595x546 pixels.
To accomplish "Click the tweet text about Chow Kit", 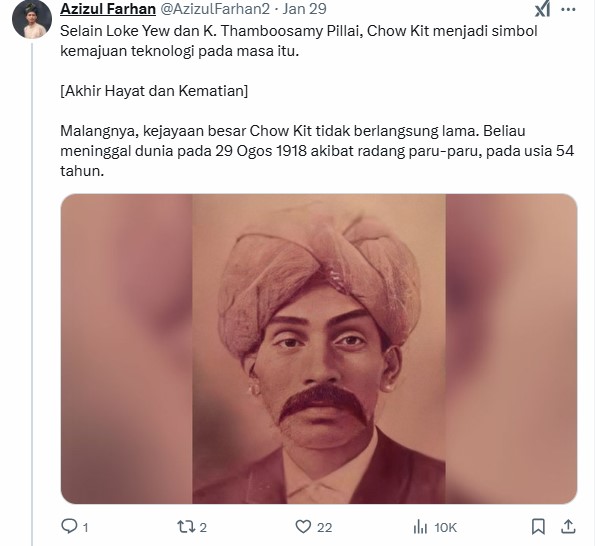I will pyautogui.click(x=317, y=101).
